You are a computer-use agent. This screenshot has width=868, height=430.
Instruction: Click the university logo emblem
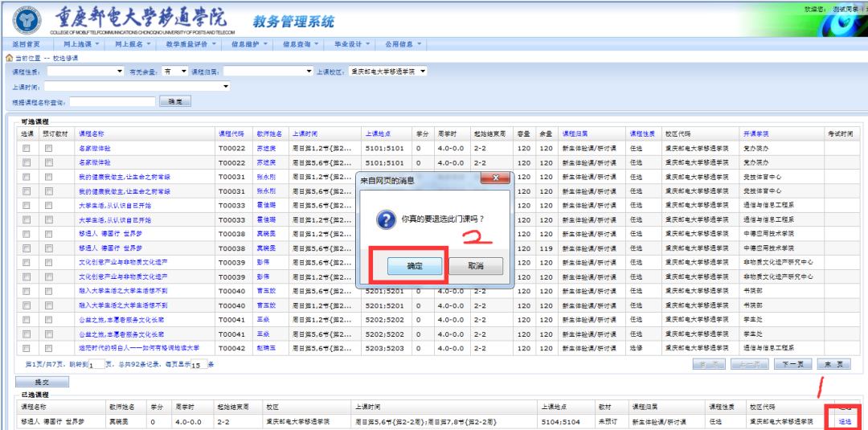point(27,19)
